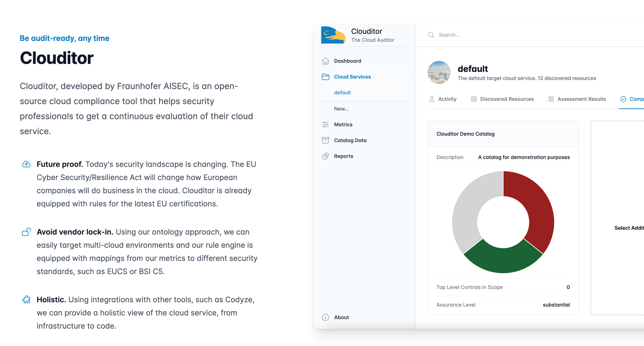Click the large Clouditor page heading

tap(56, 58)
